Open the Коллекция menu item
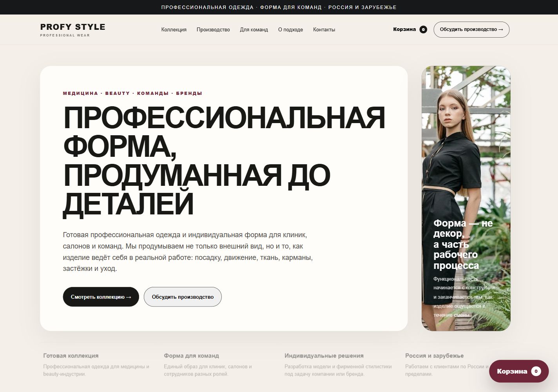 174,29
